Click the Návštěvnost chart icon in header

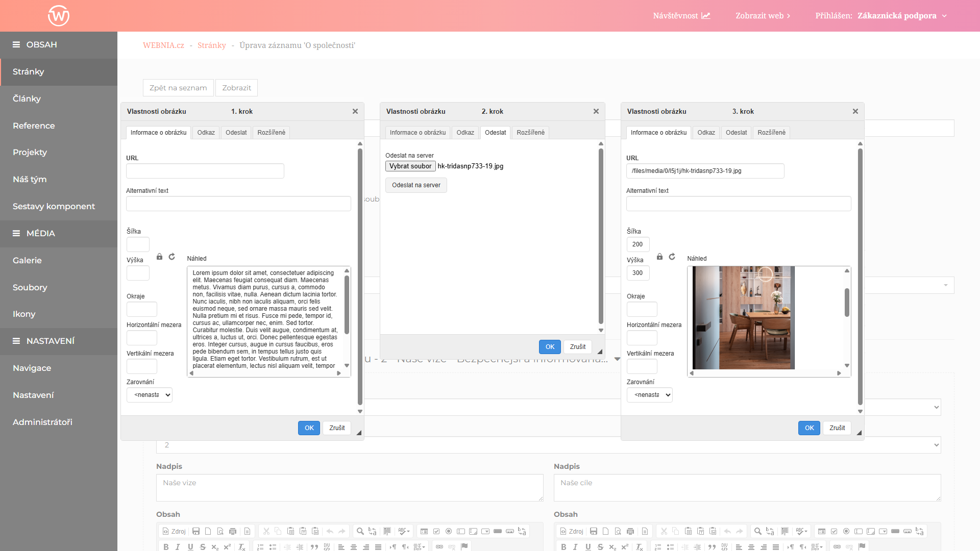(706, 16)
